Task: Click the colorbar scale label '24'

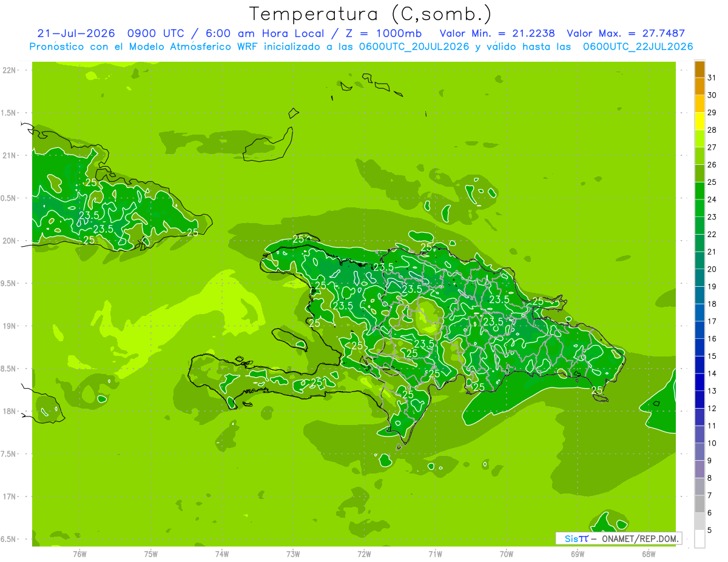Action: [x=712, y=199]
